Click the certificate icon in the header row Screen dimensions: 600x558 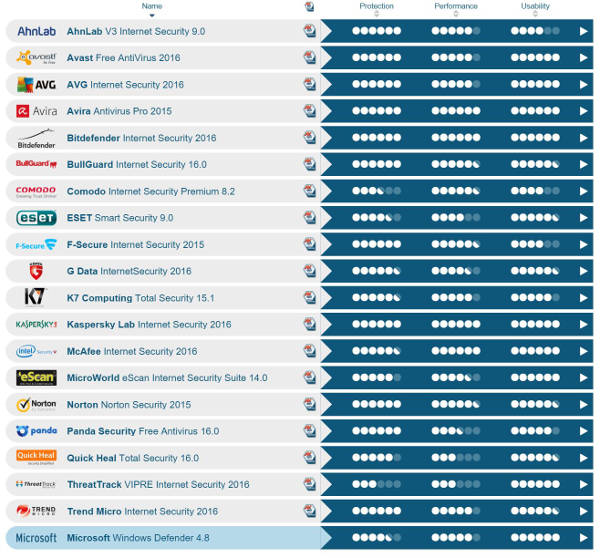310,9
